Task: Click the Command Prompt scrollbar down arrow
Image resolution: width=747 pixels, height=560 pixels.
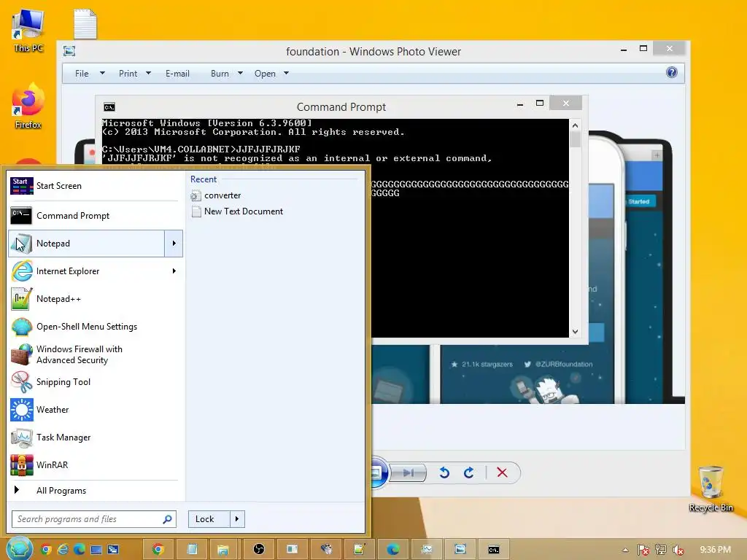Action: point(575,332)
